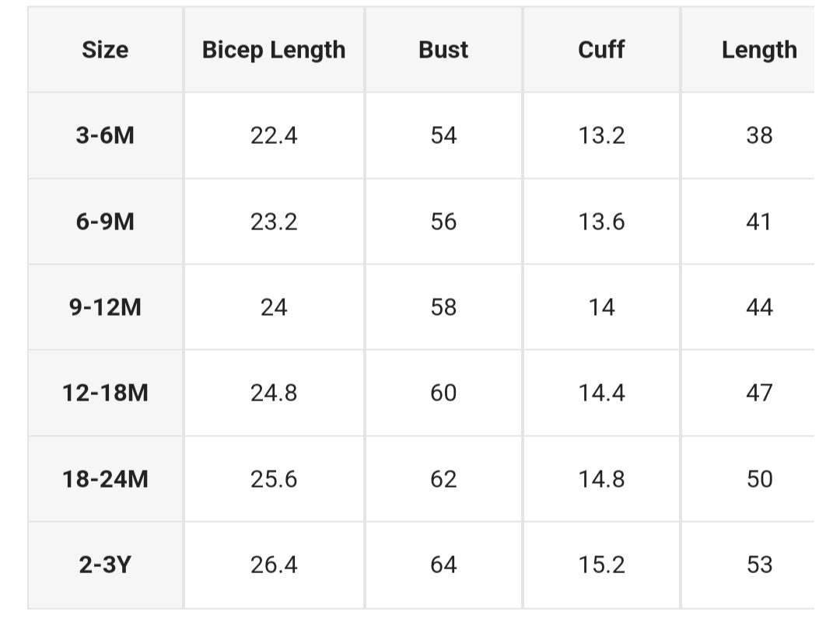Select the 9-12M size row label
This screenshot has width=840, height=619.
[105, 307]
